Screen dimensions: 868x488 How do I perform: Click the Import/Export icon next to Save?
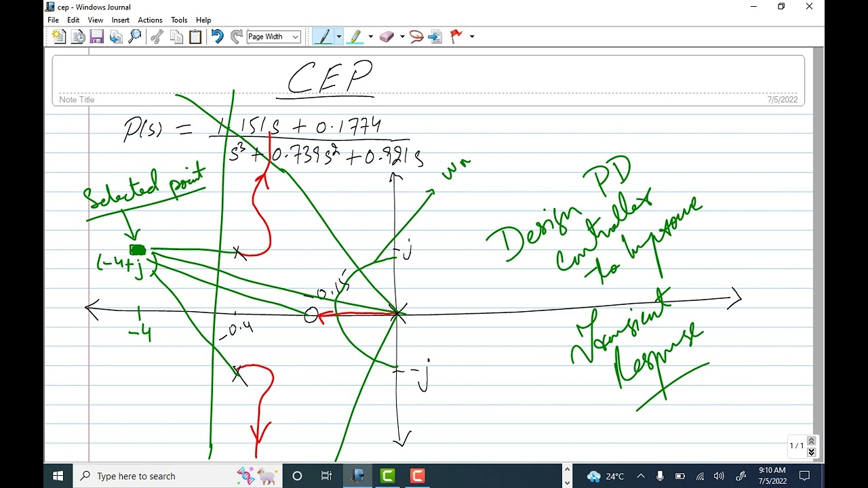(x=116, y=37)
